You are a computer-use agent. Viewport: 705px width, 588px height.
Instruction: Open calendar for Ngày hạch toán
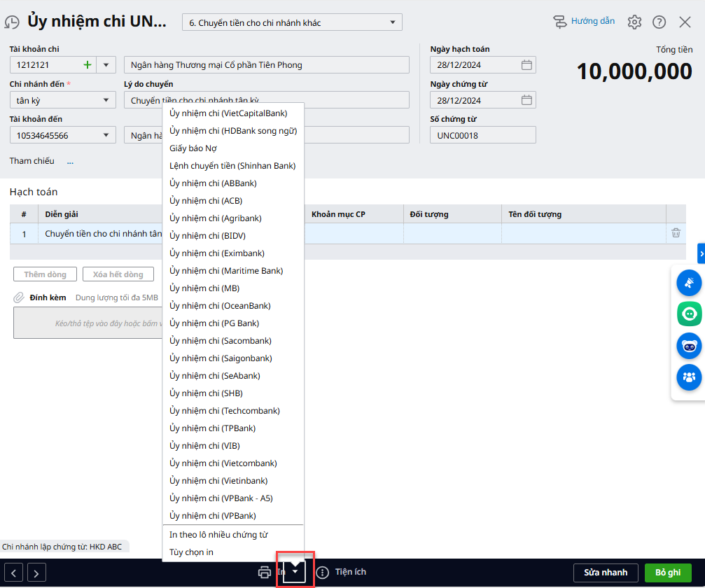(527, 65)
